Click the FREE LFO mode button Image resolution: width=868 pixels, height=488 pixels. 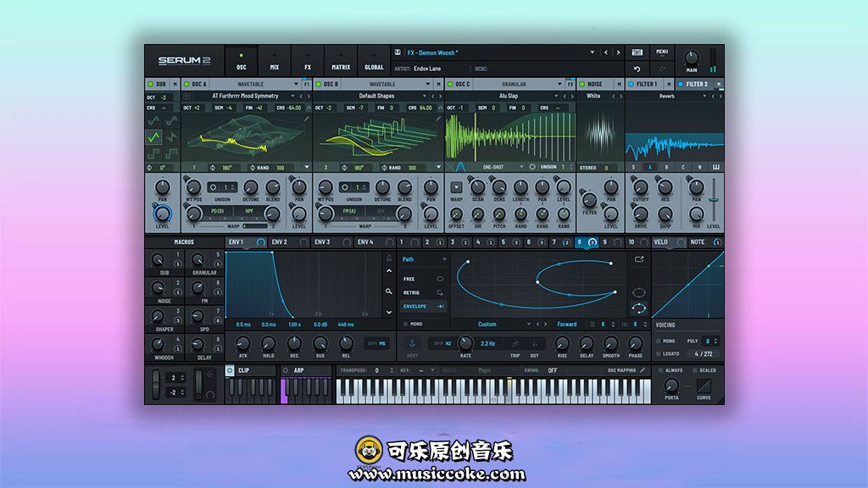(423, 279)
